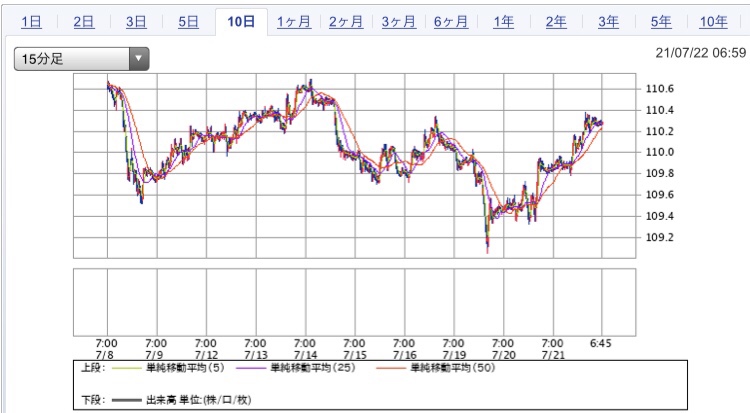This screenshot has height=413, width=750.
Task: Switch to the 3ヶ月 range tab
Action: 398,22
